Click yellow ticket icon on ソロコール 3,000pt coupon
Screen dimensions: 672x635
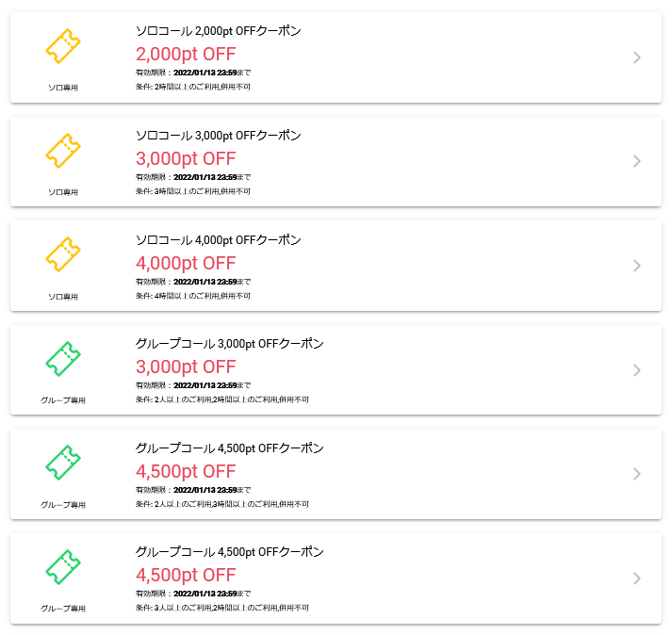63,151
